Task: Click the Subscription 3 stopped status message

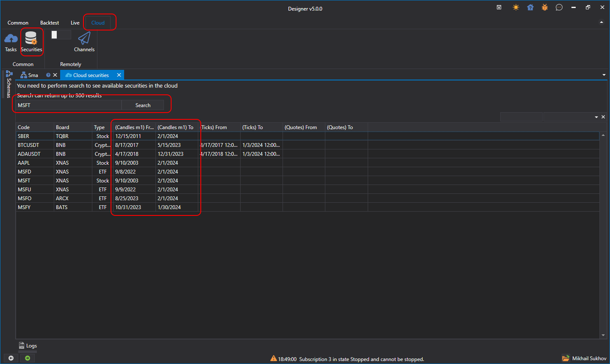Action: point(361,359)
